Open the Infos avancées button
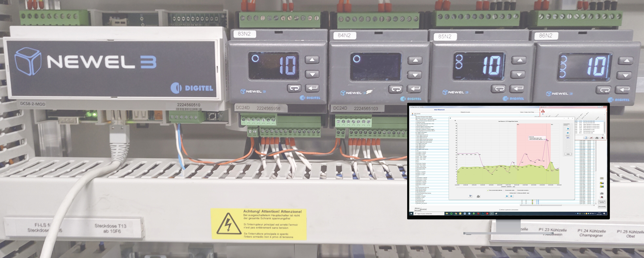 point(602,206)
